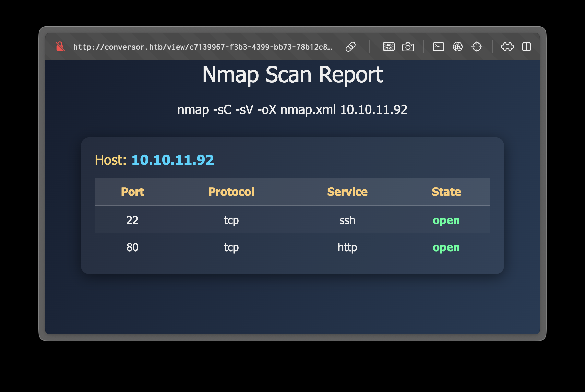Click the flower image capture icon
Screen dimensions: 585x392
(389, 47)
